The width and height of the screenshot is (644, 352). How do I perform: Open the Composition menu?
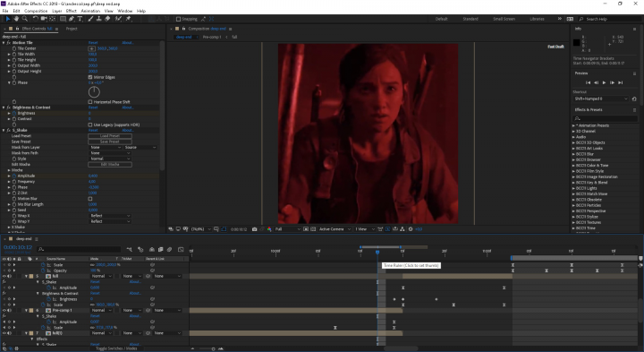tap(36, 11)
